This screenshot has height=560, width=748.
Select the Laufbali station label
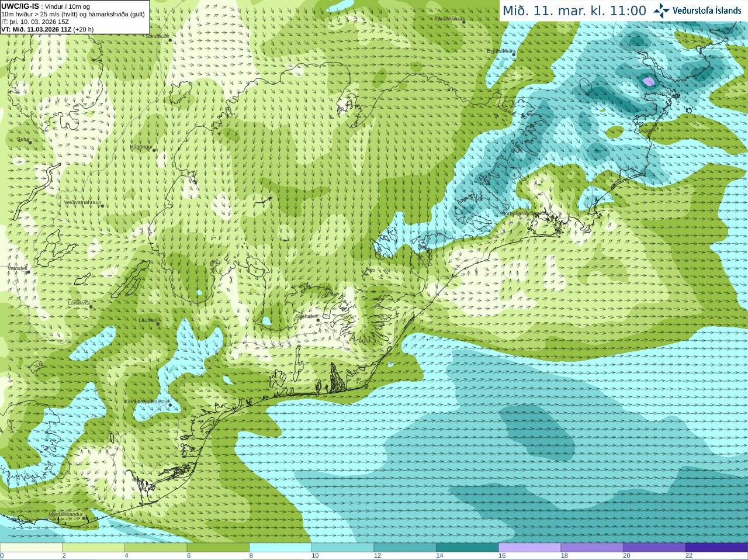(147, 320)
